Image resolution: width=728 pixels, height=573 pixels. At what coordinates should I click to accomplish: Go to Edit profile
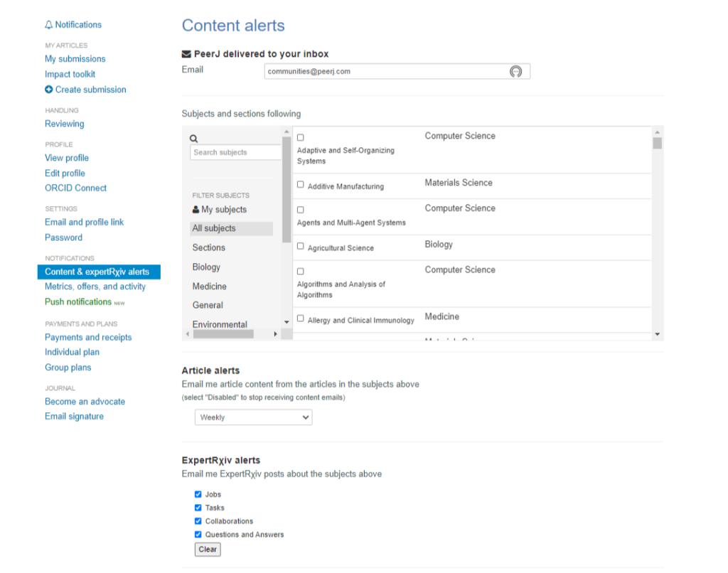tap(65, 173)
